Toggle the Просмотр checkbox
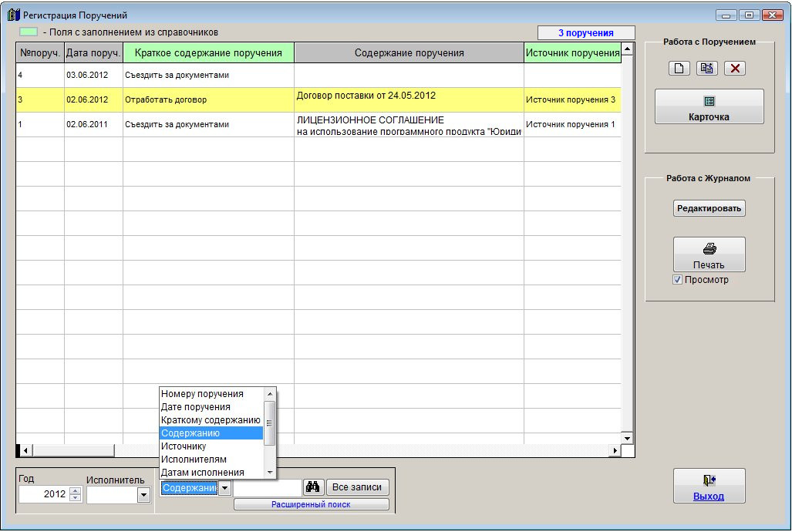 pyautogui.click(x=677, y=280)
